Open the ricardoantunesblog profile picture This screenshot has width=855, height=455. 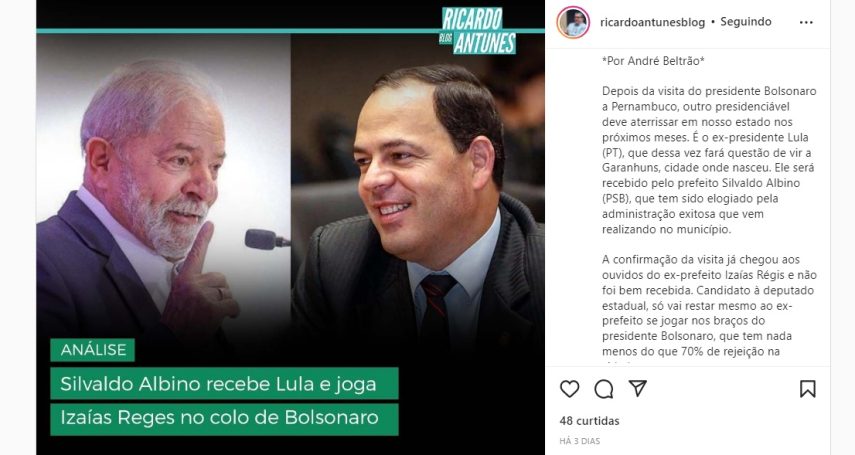(573, 22)
